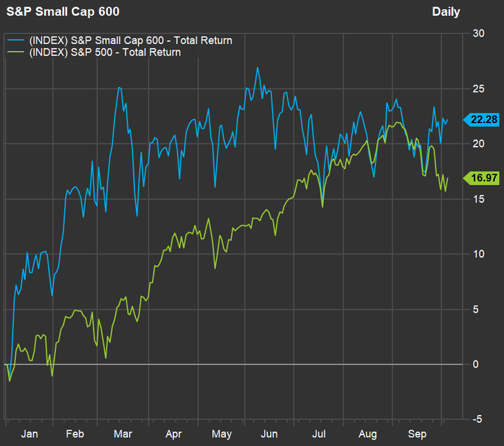Click the 20 y-axis label
504x446 pixels.
[478, 144]
